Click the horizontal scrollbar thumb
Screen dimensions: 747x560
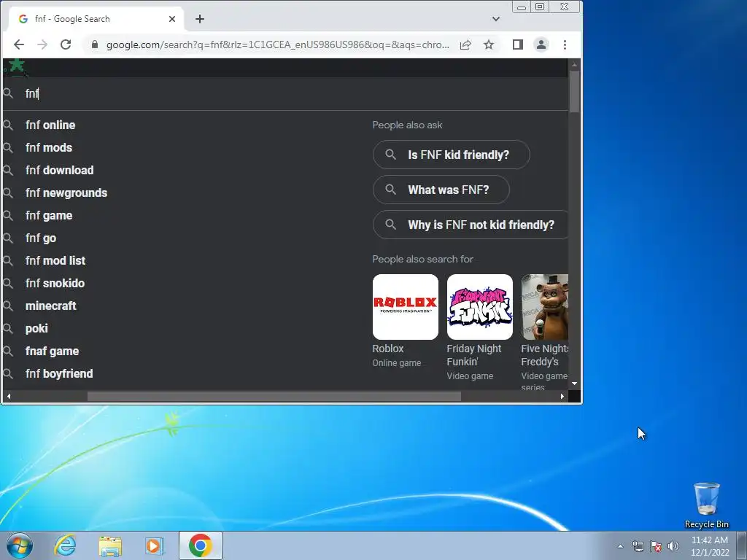coord(274,396)
